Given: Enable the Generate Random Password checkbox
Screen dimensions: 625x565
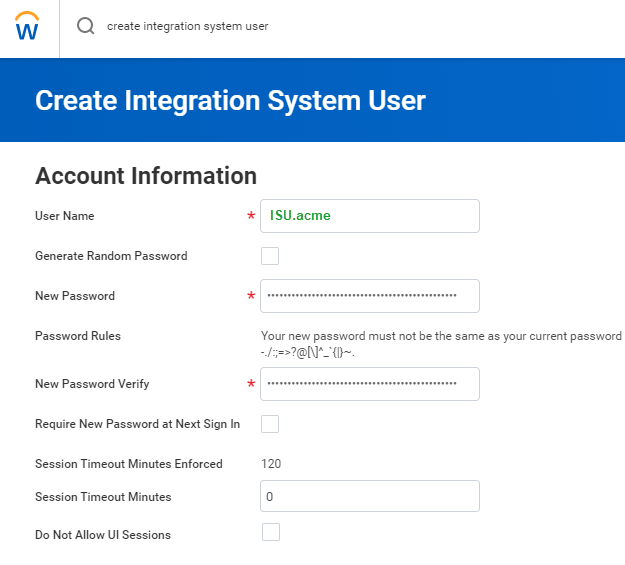Looking at the screenshot, I should (x=270, y=256).
